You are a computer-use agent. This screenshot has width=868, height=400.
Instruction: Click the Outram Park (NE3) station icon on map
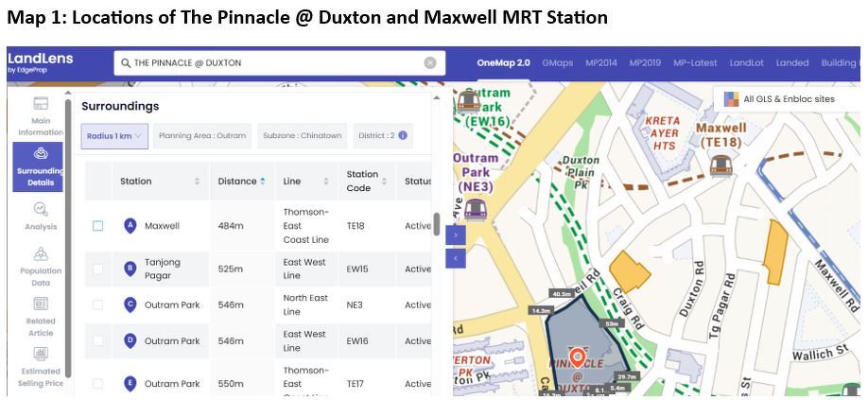475,210
